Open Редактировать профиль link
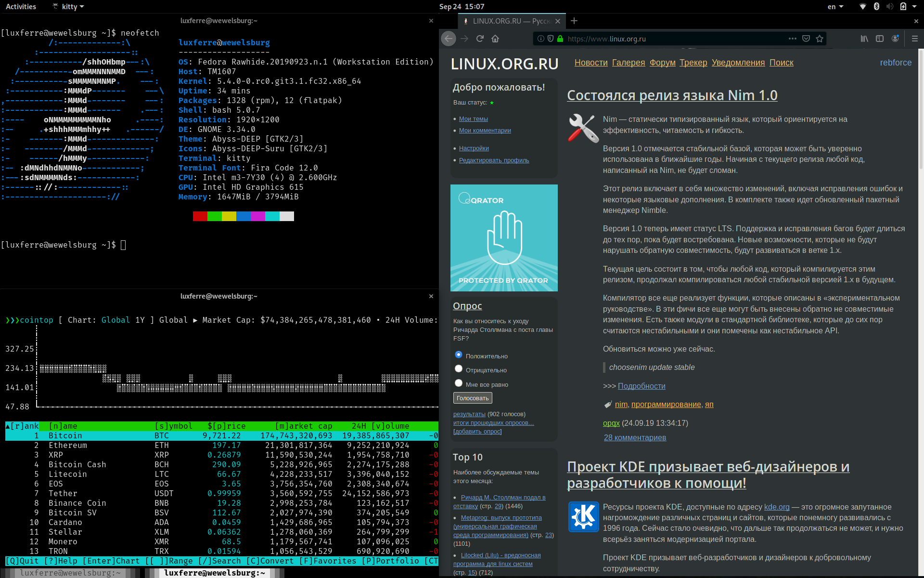924x578 pixels. [x=494, y=160]
